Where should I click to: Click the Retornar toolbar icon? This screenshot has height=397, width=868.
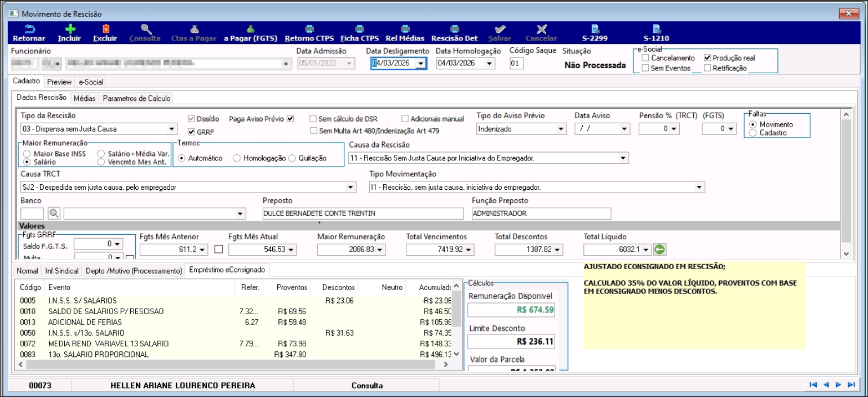click(x=29, y=29)
